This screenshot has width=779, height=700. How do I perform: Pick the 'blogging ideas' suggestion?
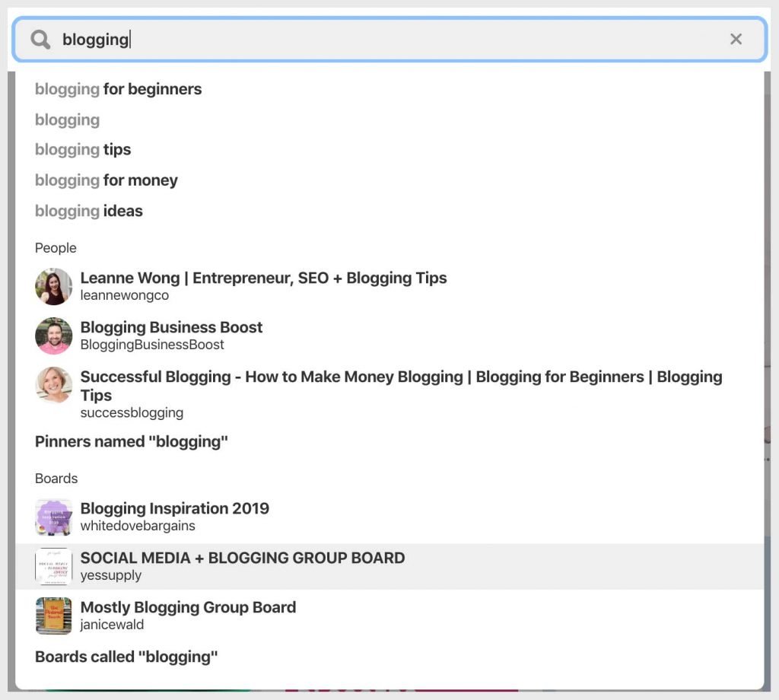pyautogui.click(x=88, y=211)
